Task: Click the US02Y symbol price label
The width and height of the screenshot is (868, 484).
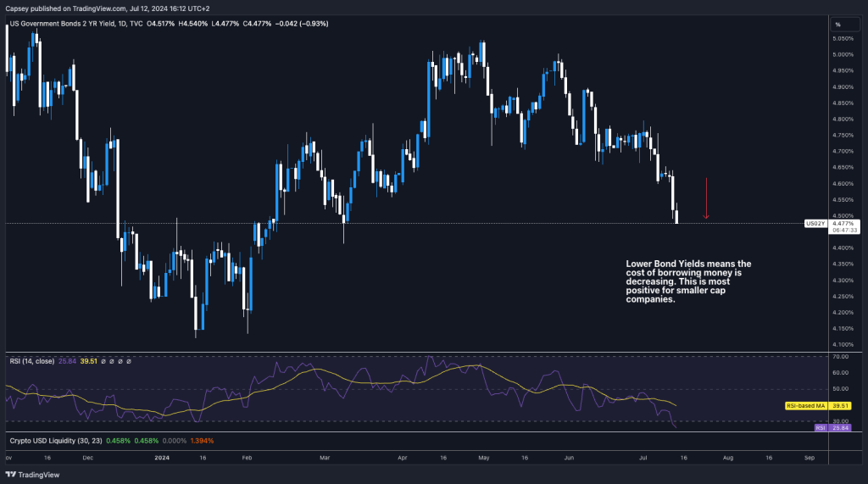Action: 814,224
